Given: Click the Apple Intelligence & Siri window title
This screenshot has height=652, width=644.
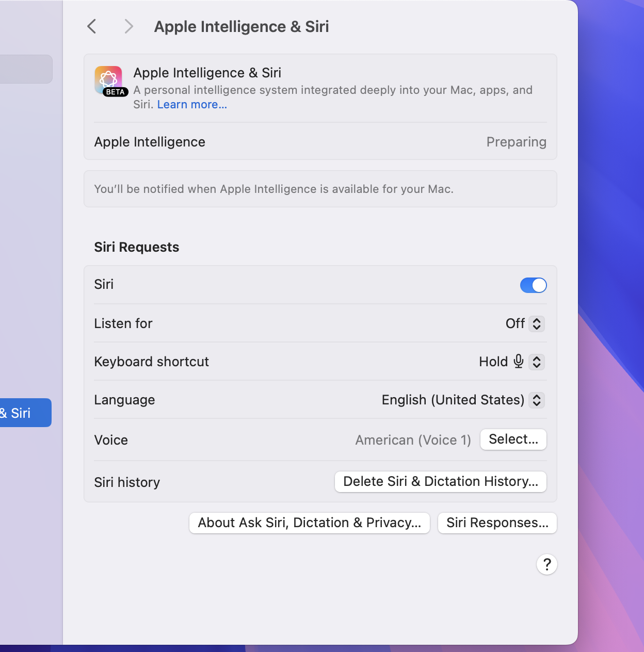Looking at the screenshot, I should (x=242, y=26).
